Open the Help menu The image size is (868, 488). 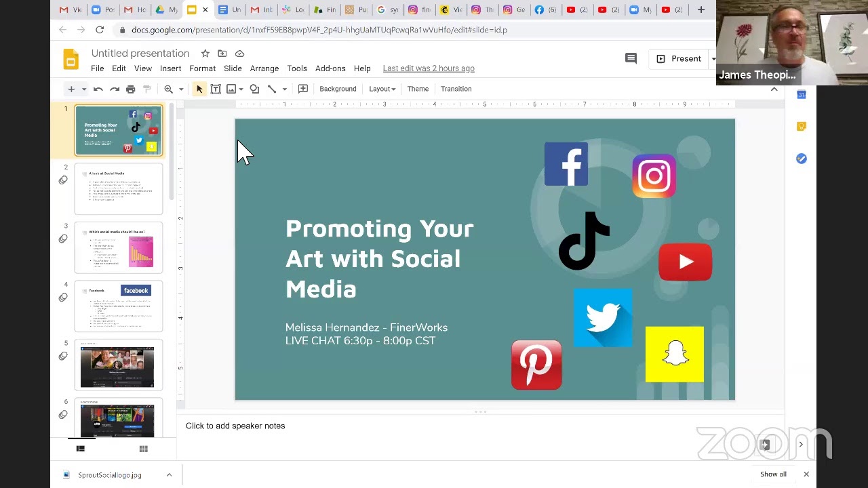362,68
